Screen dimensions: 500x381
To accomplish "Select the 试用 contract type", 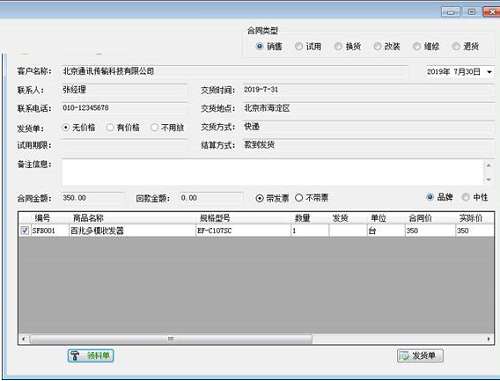I will (308, 46).
